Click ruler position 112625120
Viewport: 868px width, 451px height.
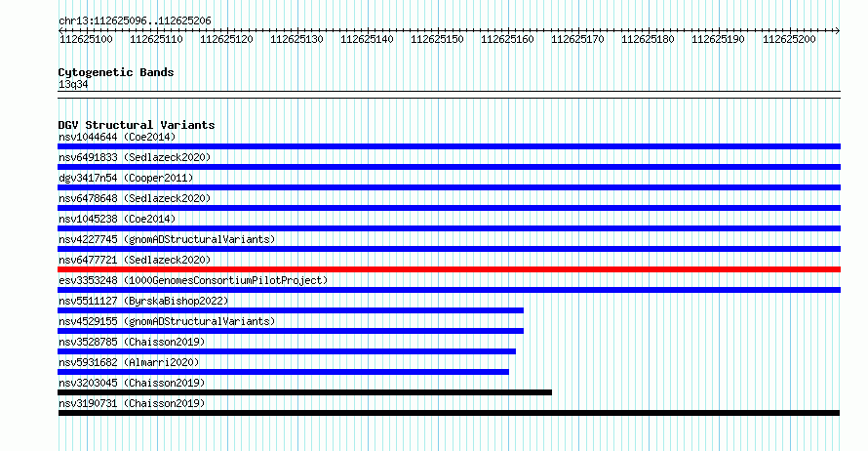(x=226, y=39)
